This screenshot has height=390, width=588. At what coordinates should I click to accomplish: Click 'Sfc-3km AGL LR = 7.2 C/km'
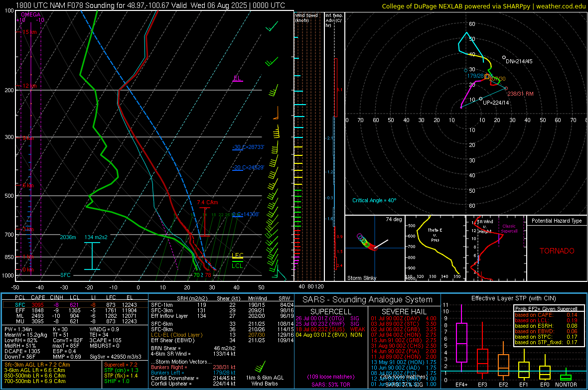[37, 365]
